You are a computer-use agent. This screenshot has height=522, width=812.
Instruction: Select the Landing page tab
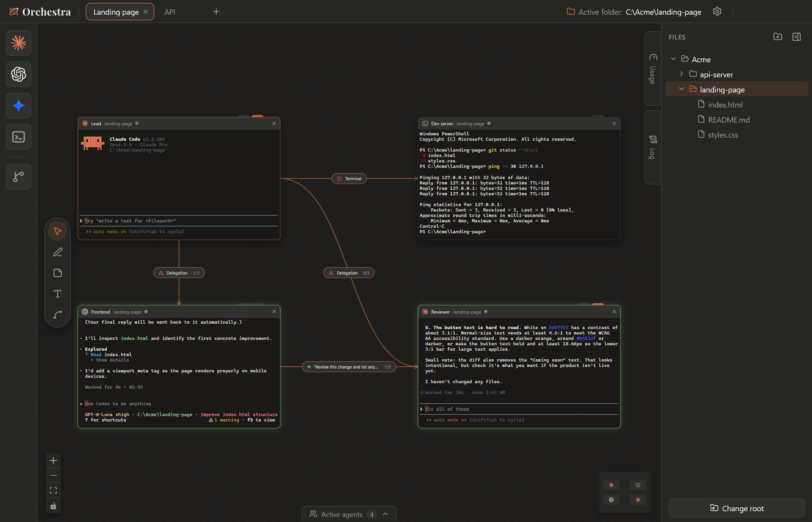(x=116, y=12)
